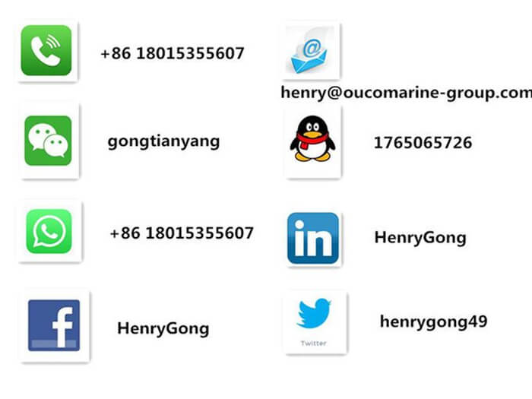Click the henrygong49 Twitter handle
Screen dimensions: 532x399
(x=434, y=322)
